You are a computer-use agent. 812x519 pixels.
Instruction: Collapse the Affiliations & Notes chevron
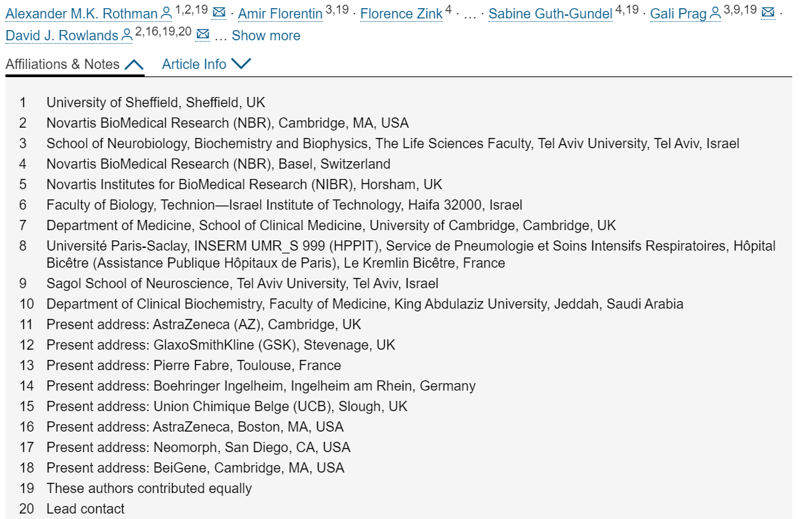tap(134, 64)
